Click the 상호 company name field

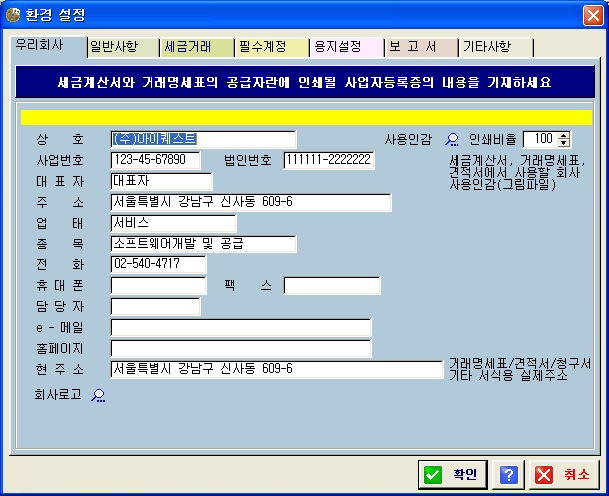point(203,139)
